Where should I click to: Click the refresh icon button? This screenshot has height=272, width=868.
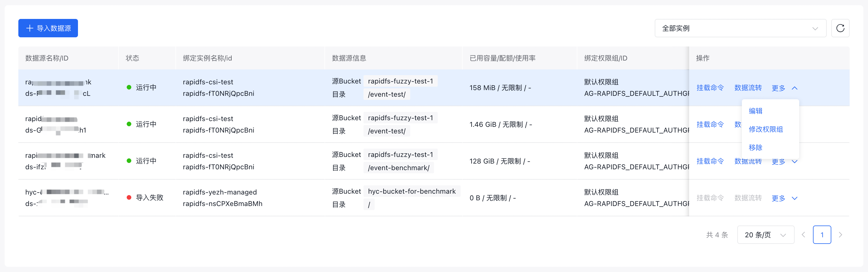(x=840, y=28)
